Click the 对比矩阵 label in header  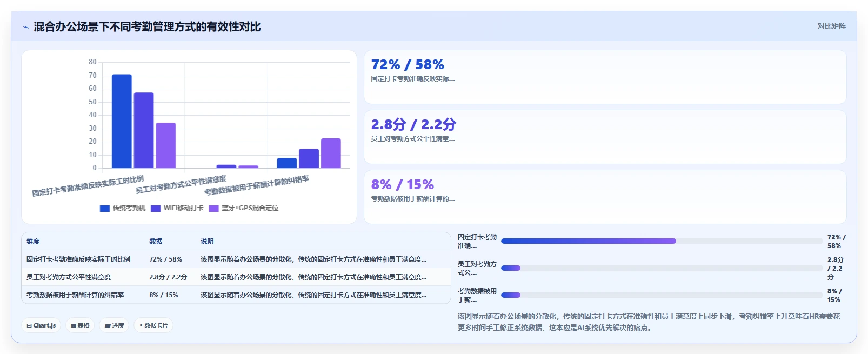(x=831, y=26)
